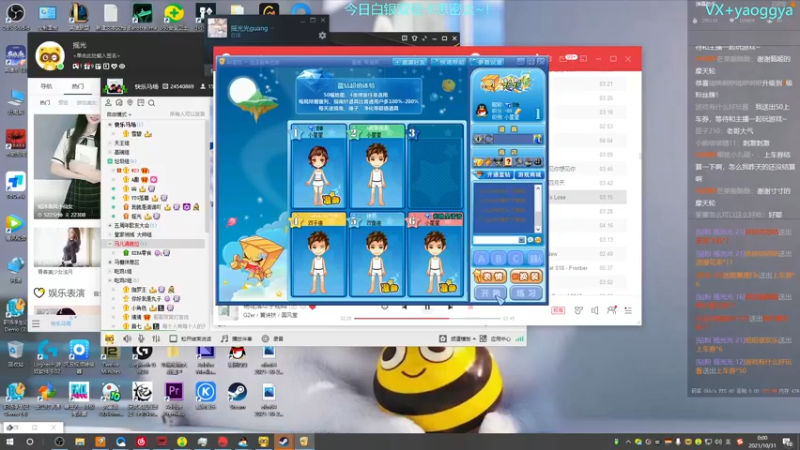Skip to next track in music player
This screenshot has width=800, height=450.
point(450,307)
